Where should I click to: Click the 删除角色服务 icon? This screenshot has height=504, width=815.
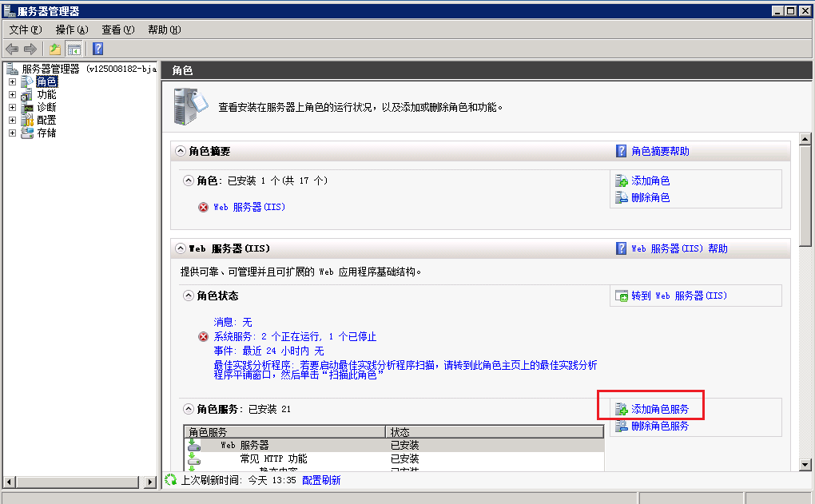[x=621, y=427]
